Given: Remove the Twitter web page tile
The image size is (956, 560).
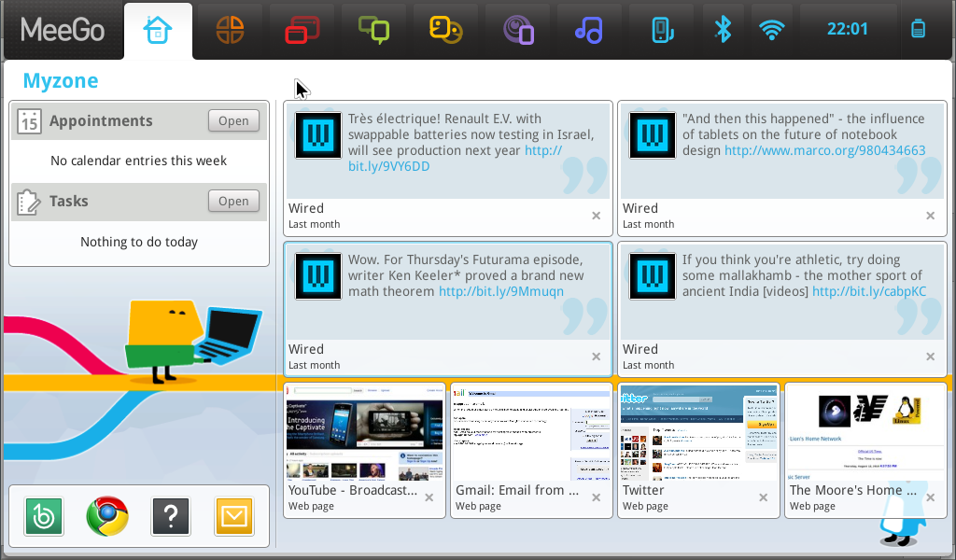Looking at the screenshot, I should [x=763, y=497].
